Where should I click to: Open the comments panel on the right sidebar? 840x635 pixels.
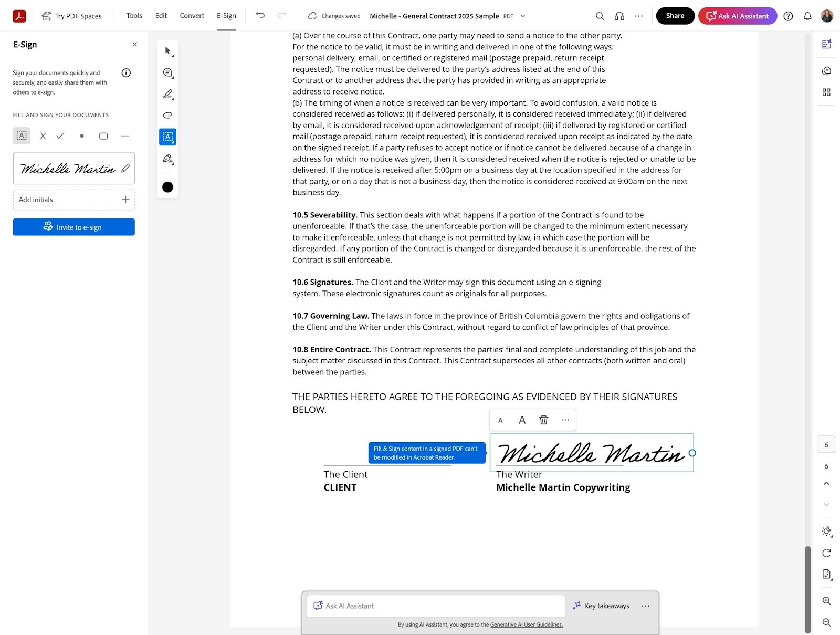pyautogui.click(x=825, y=70)
